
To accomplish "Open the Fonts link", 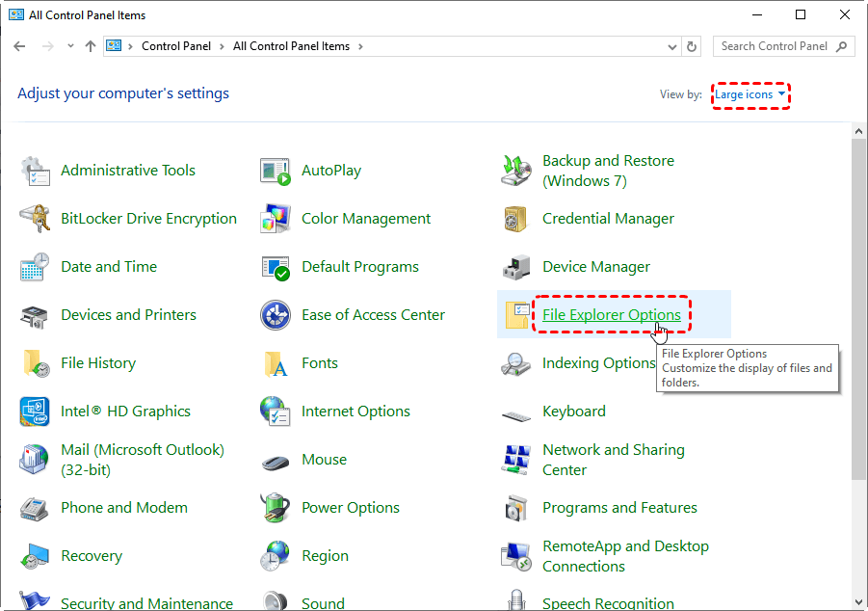I will click(320, 363).
